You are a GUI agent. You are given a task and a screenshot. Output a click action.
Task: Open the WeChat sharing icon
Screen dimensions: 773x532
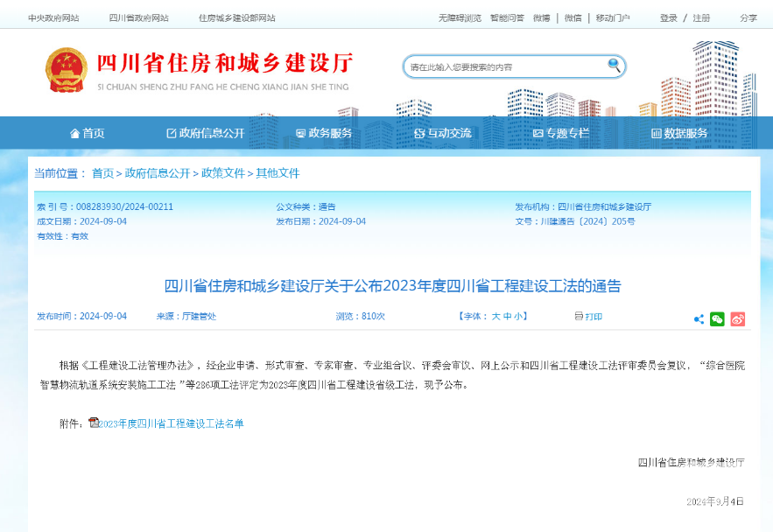(x=718, y=318)
